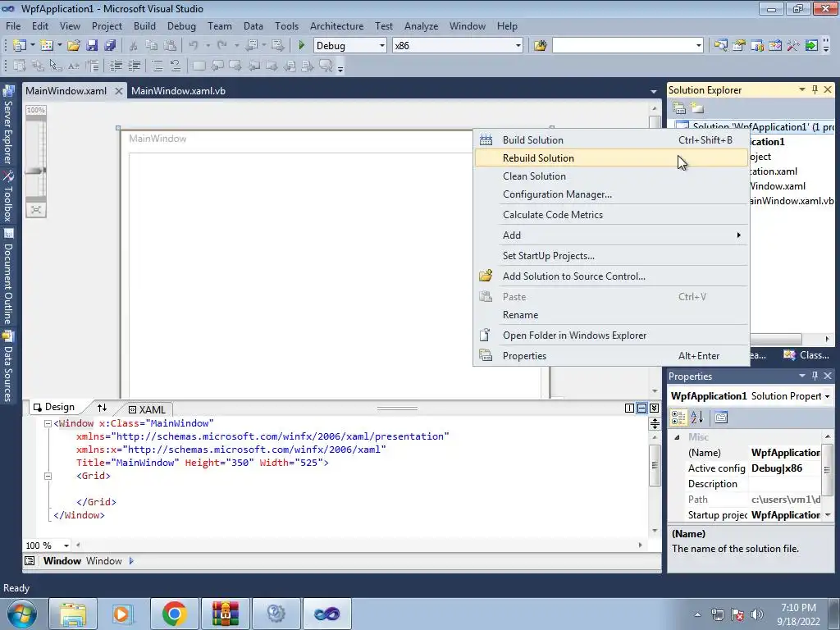Image resolution: width=840 pixels, height=630 pixels.
Task: Open the Server Explorer side tab
Action: coord(7,126)
